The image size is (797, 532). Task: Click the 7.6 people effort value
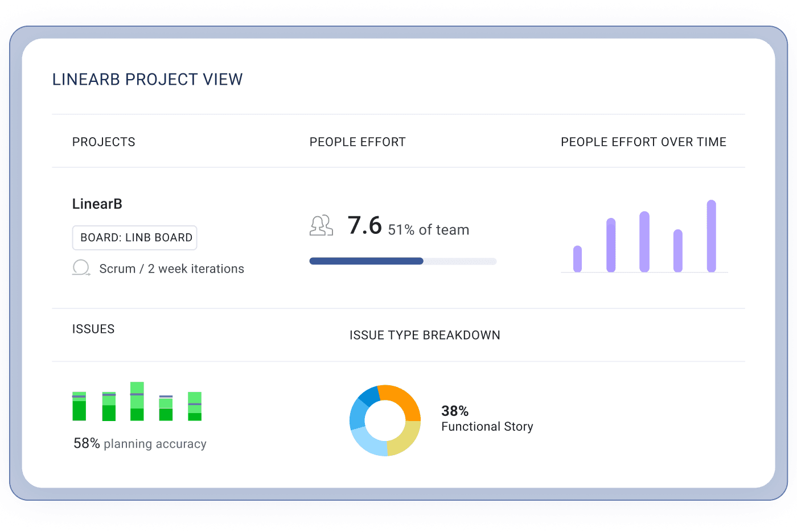(365, 225)
